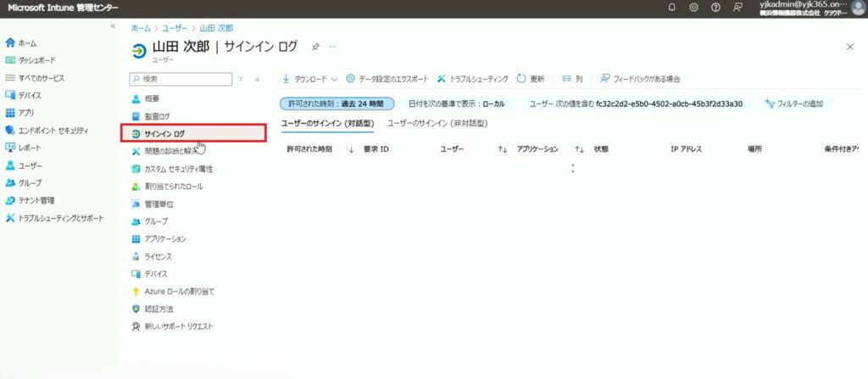Click the IP アドレス column header

pyautogui.click(x=687, y=149)
